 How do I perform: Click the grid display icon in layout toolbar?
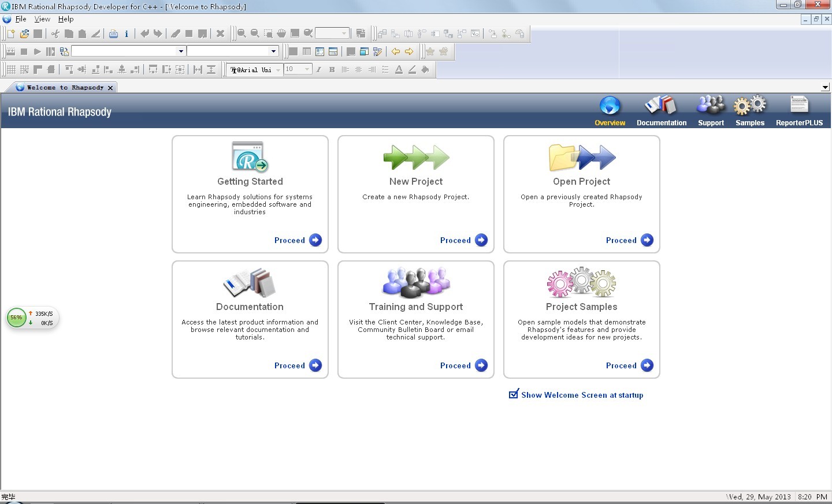pos(11,69)
